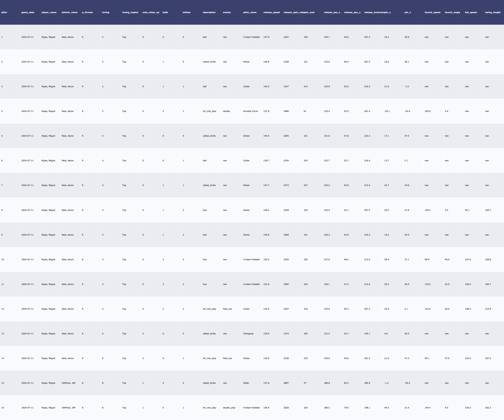The width and height of the screenshot is (504, 420).
Task: Click the release_speed column header
Action: [x=271, y=12]
